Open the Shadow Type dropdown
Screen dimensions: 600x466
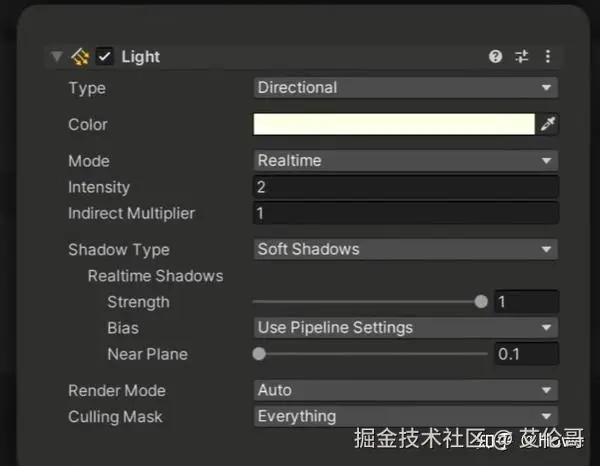click(x=405, y=249)
